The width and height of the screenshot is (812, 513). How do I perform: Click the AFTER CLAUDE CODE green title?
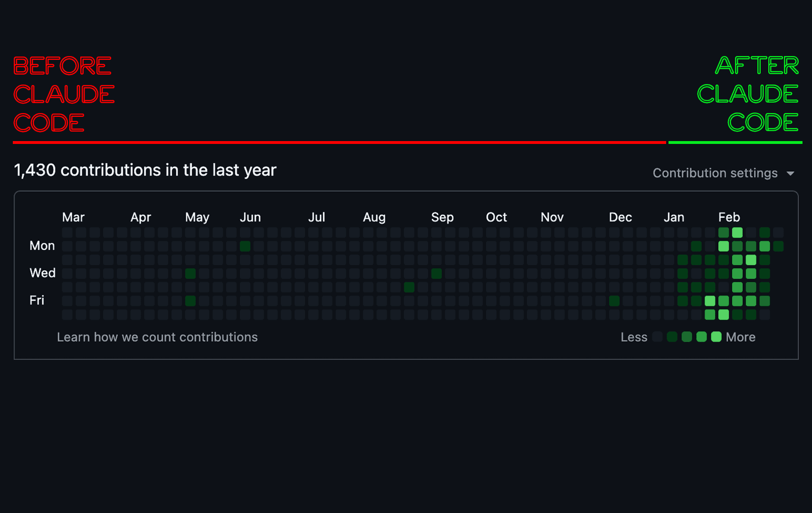748,94
